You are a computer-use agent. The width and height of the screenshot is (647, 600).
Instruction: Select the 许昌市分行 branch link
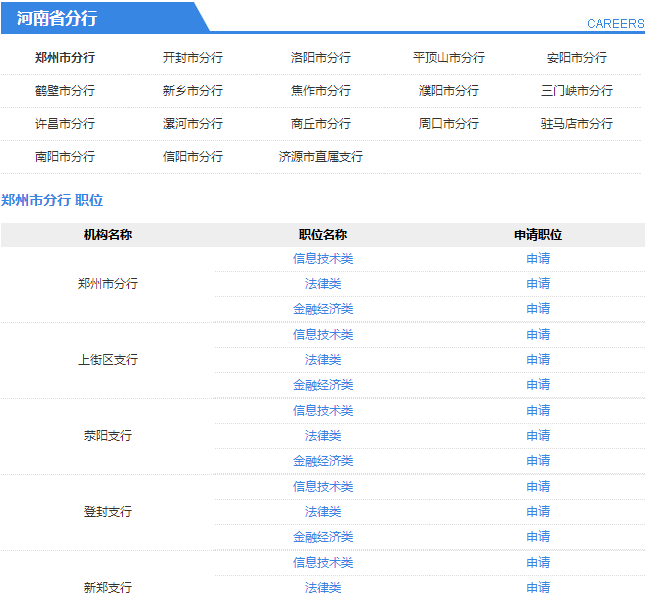[x=65, y=124]
